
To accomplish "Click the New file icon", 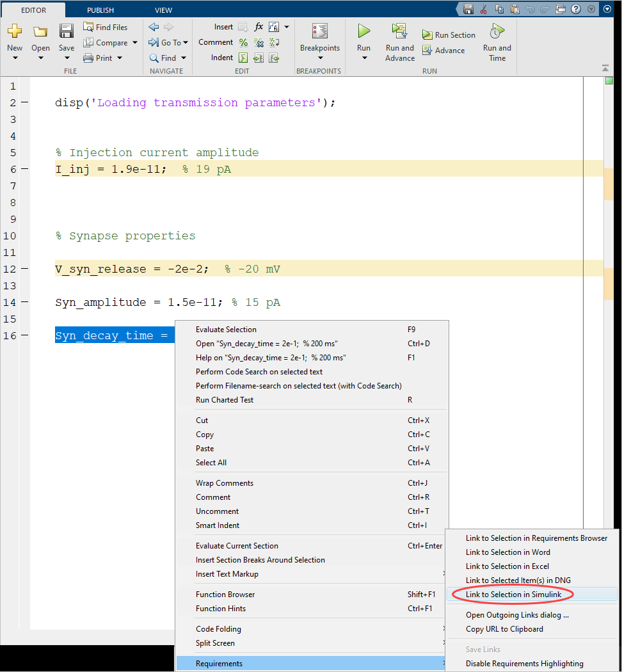I will [x=15, y=32].
